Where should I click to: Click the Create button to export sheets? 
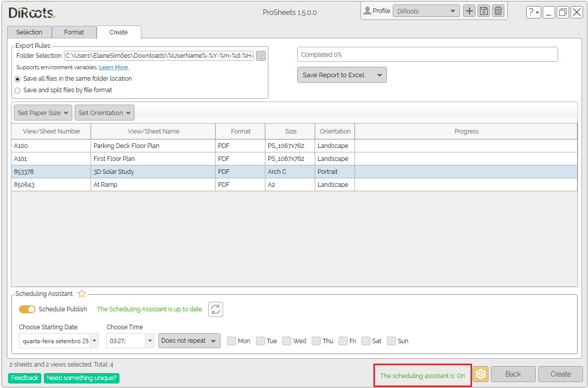(x=561, y=374)
